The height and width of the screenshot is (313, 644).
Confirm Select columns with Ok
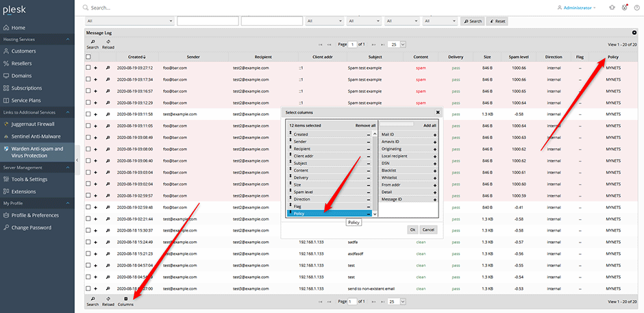[412, 229]
